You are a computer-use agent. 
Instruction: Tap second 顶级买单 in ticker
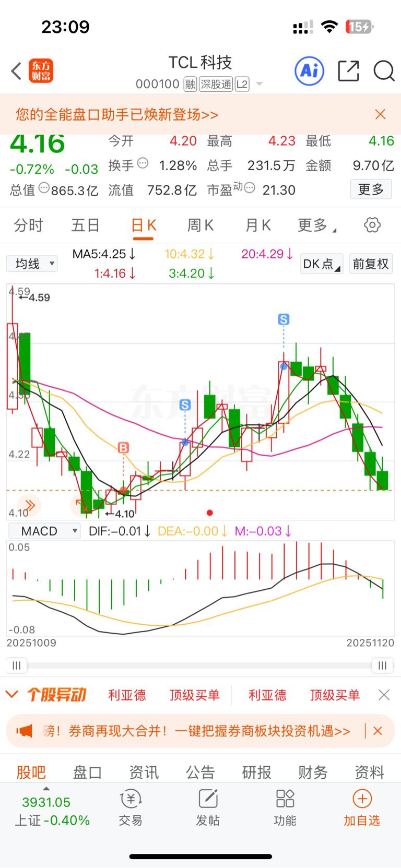[x=335, y=695]
